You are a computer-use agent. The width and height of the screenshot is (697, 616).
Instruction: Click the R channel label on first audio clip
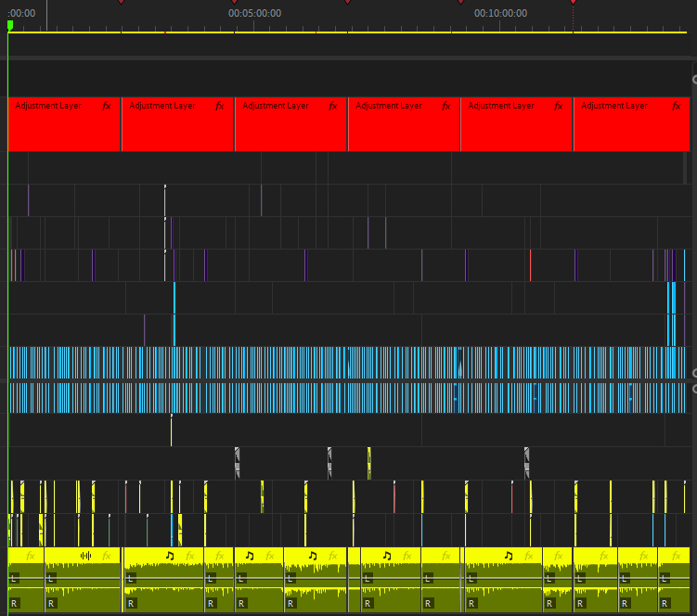(x=14, y=603)
